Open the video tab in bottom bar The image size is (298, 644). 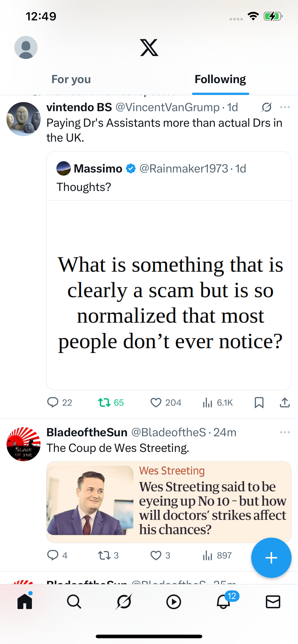coord(173,602)
